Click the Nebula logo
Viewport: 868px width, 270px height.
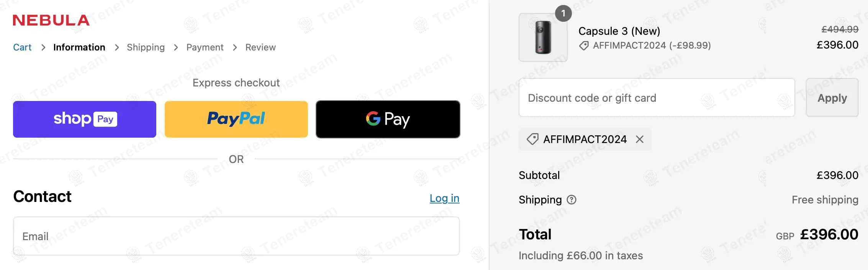[51, 20]
